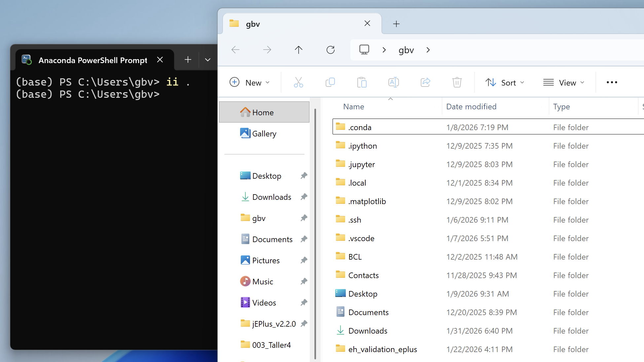Add a new File Explorer tab
This screenshot has width=644, height=362.
(x=396, y=24)
